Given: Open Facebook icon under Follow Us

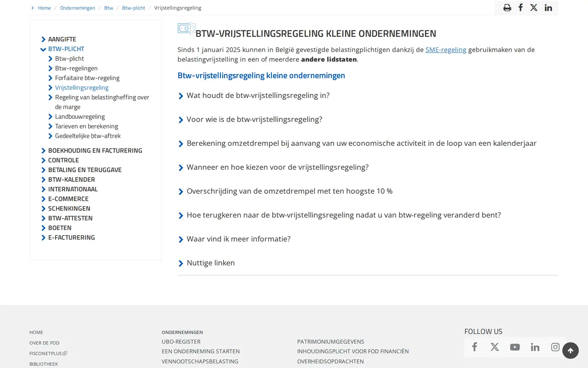Looking at the screenshot, I should 475,347.
